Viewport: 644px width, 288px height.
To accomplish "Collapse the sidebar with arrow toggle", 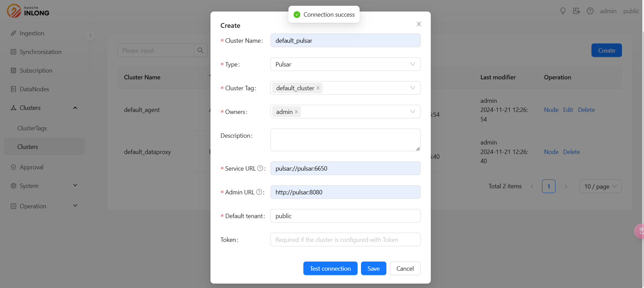I will point(90,36).
